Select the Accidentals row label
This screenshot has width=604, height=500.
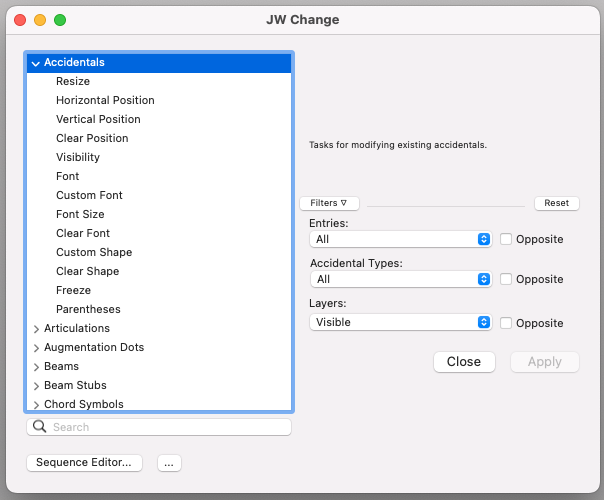point(74,62)
